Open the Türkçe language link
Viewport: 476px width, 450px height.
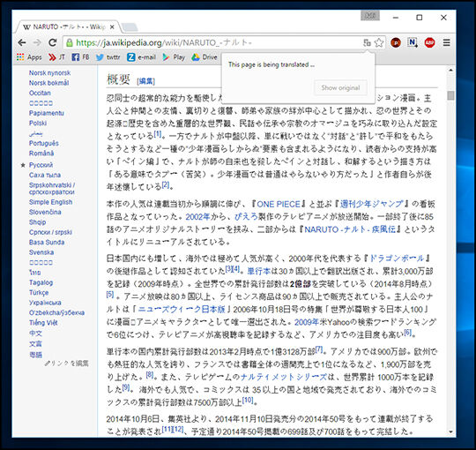[39, 293]
